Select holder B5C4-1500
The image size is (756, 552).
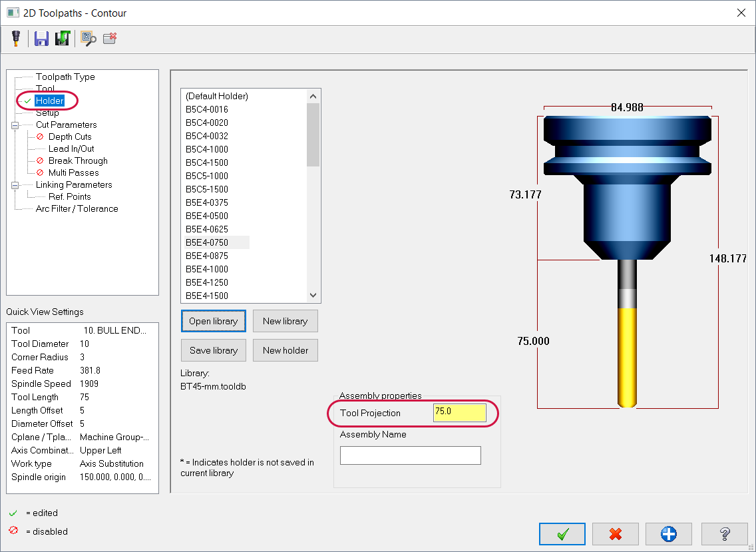click(x=207, y=162)
